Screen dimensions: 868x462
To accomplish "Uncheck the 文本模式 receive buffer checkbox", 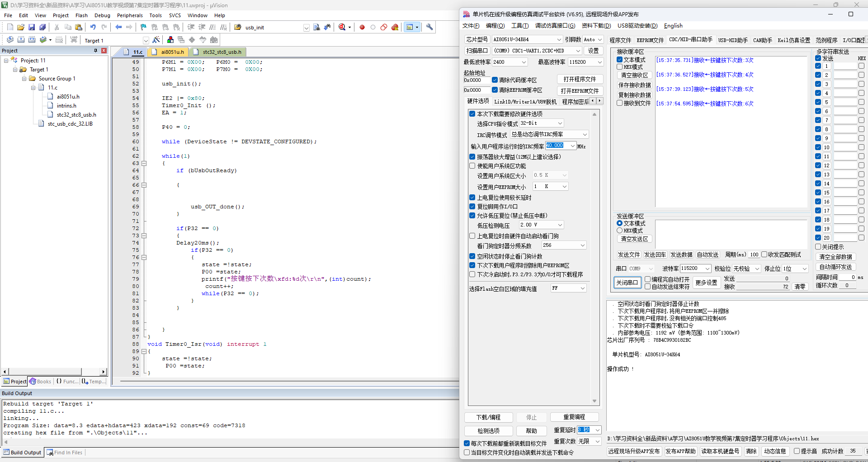I will pos(620,60).
